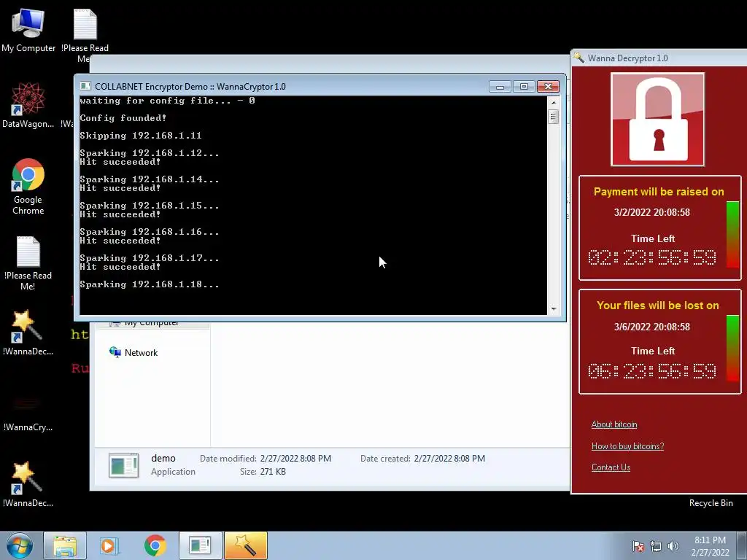Click the Date created value in details pane
This screenshot has width=747, height=560.
coord(449,459)
